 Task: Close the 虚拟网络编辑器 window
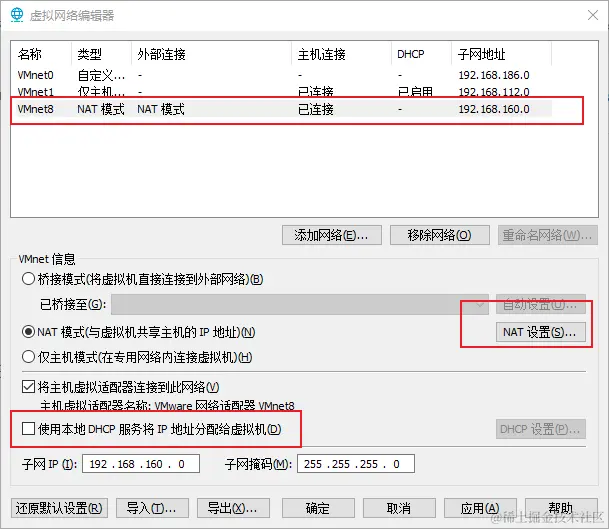(x=593, y=15)
